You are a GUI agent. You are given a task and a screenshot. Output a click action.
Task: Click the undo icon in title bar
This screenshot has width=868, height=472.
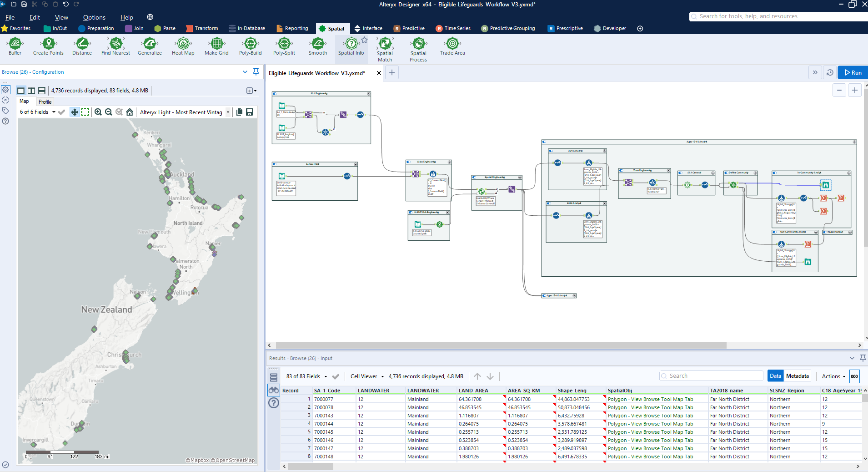tap(66, 4)
